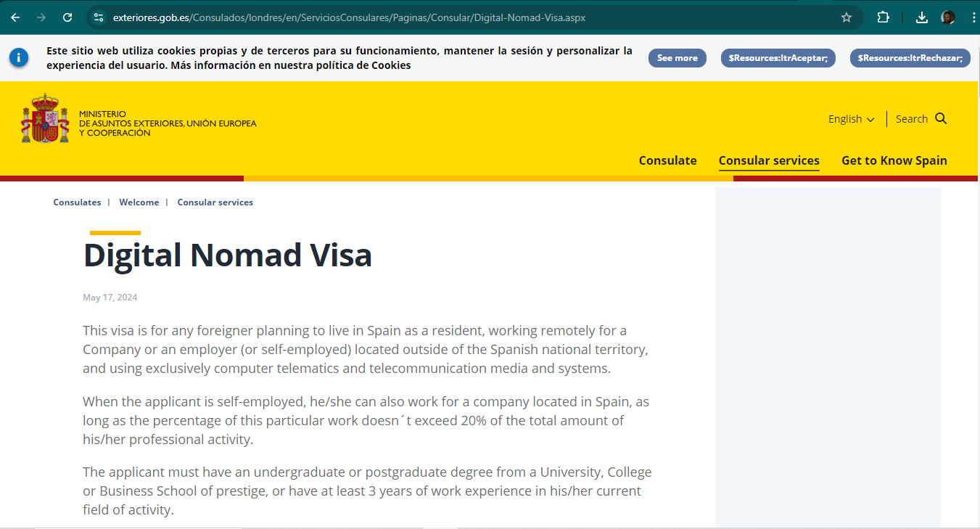980x529 pixels.
Task: Click See more on the cookie notice
Action: (x=677, y=57)
